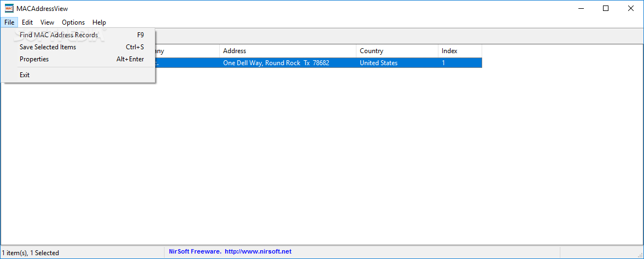
Task: Open the View menu
Action: 47,22
